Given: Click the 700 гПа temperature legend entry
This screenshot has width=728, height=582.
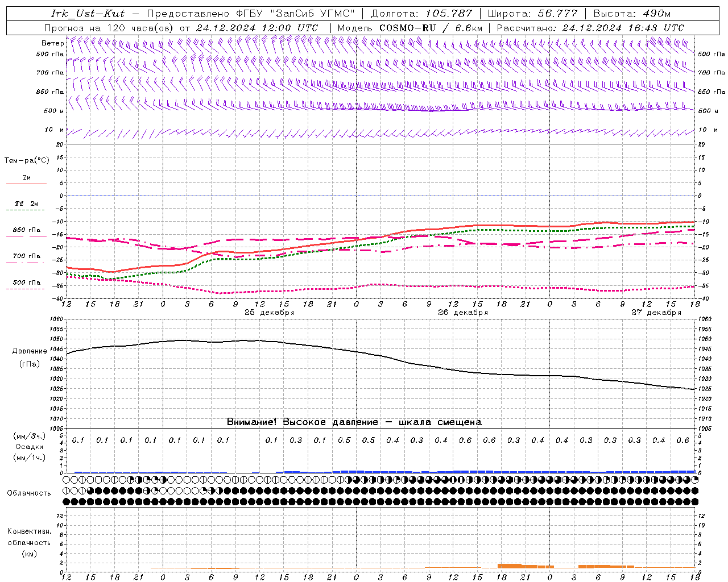Looking at the screenshot, I should point(27,256).
